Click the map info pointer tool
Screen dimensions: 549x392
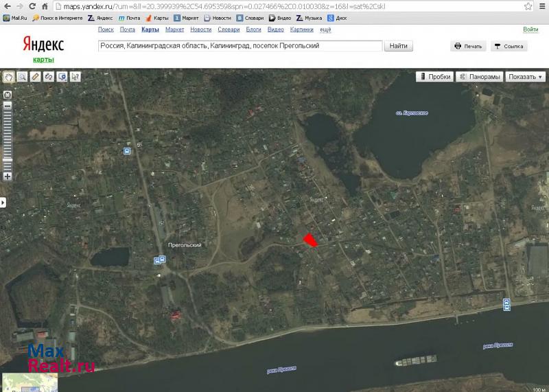point(75,77)
